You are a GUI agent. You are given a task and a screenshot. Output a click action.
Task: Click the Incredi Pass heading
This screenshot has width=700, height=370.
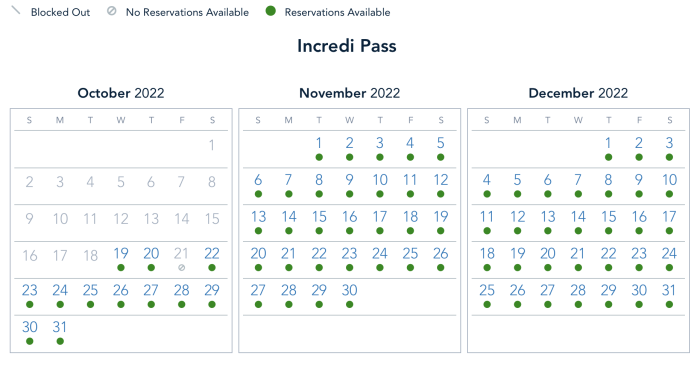coord(347,46)
